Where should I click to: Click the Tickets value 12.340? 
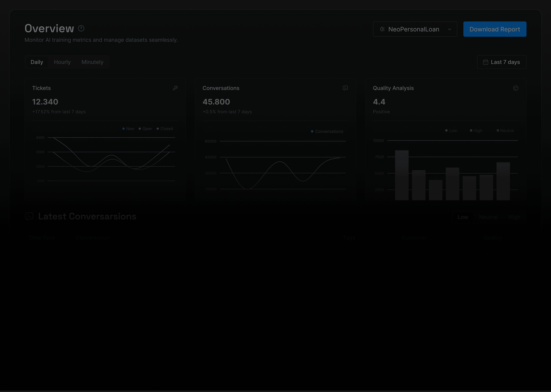click(45, 102)
